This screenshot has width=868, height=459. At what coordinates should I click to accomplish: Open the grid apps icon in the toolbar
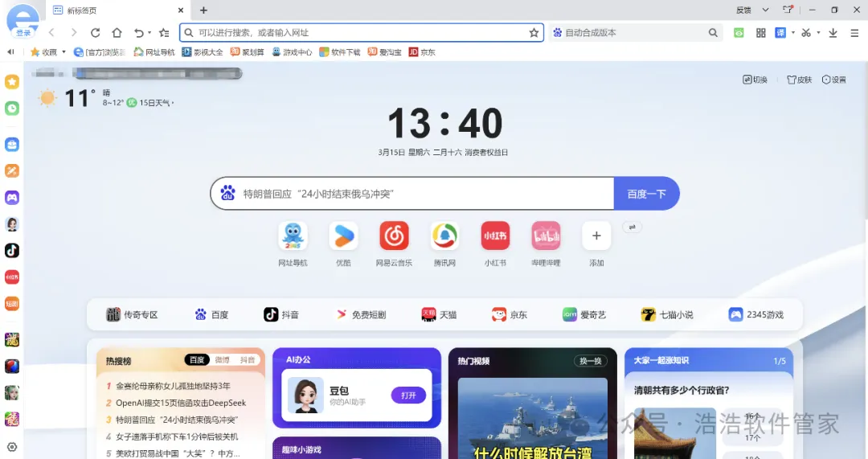(761, 33)
